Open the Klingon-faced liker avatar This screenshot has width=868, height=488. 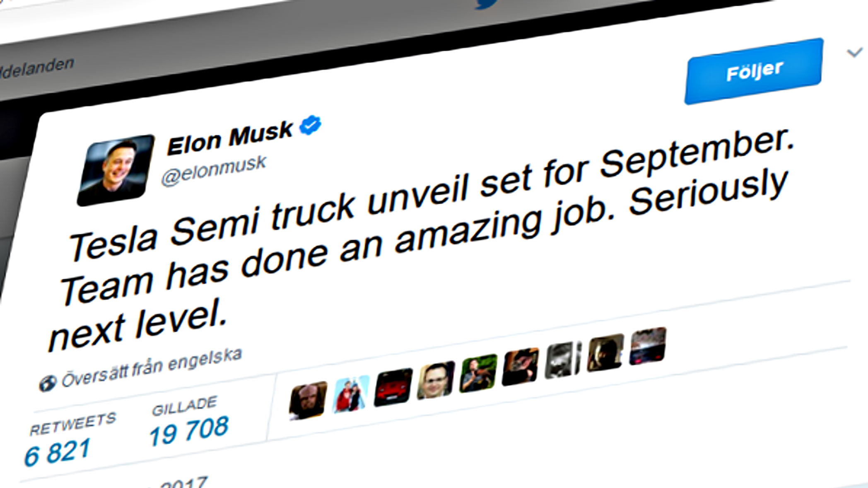[x=308, y=401]
